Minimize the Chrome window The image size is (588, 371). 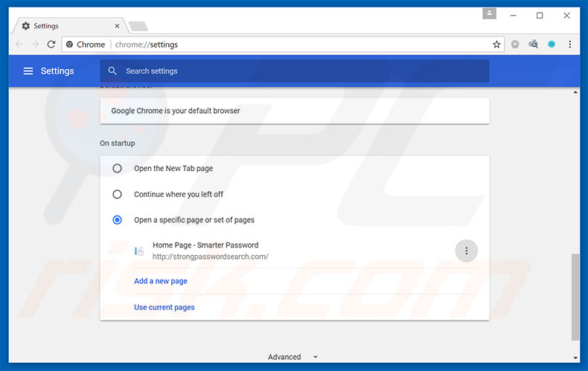[514, 16]
